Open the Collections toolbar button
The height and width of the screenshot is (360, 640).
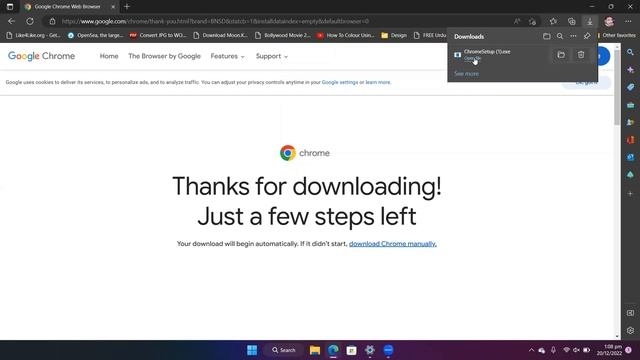(x=571, y=21)
